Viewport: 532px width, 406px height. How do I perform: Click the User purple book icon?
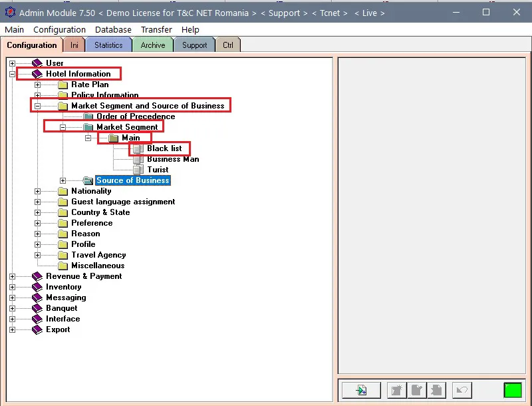pos(37,63)
